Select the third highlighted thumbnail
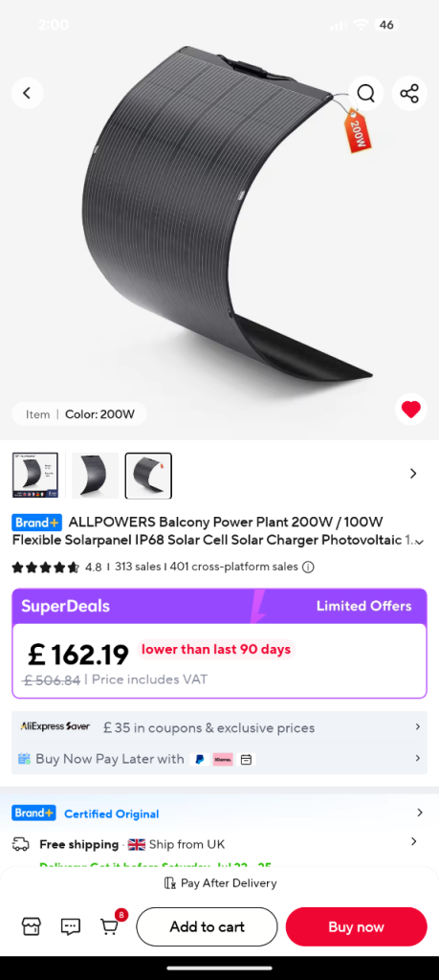439x980 pixels. [148, 476]
